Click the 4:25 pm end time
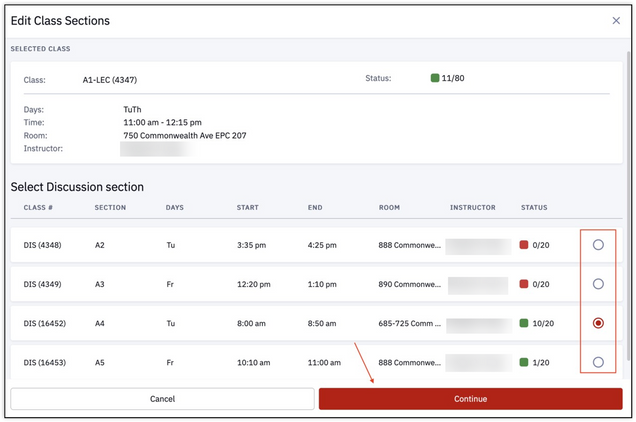The height and width of the screenshot is (422, 636). 322,245
